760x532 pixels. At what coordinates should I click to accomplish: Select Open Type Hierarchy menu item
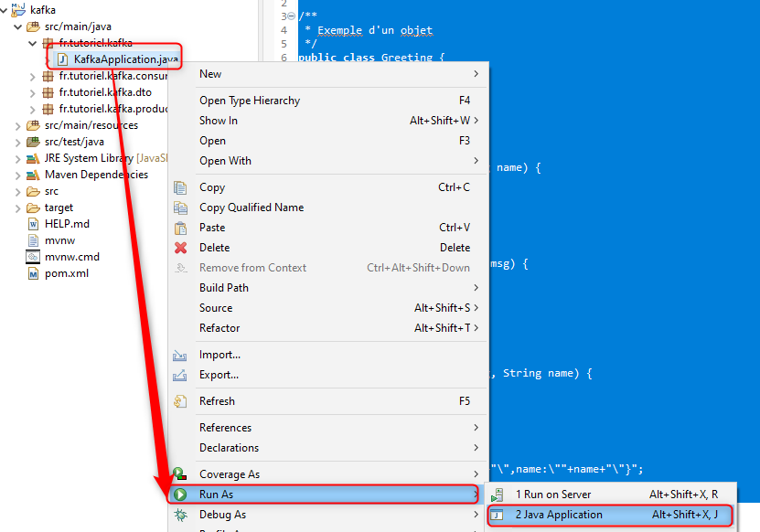click(x=250, y=101)
